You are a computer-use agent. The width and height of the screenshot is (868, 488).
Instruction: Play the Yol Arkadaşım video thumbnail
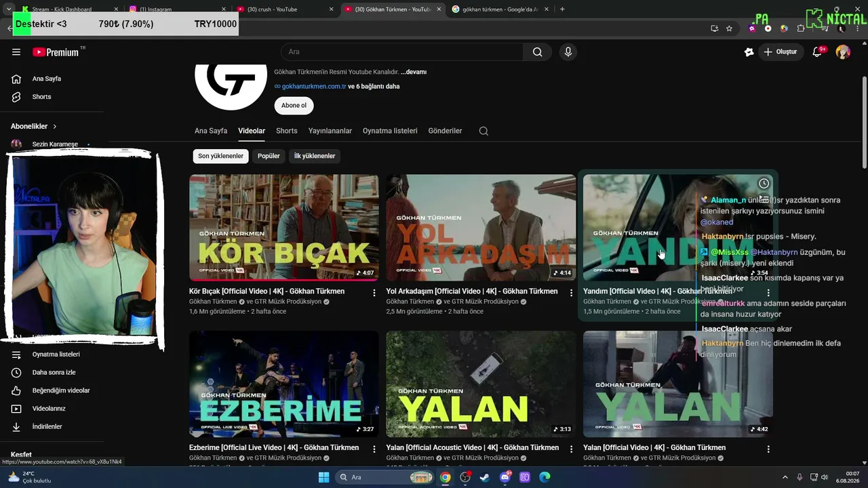coord(481,228)
